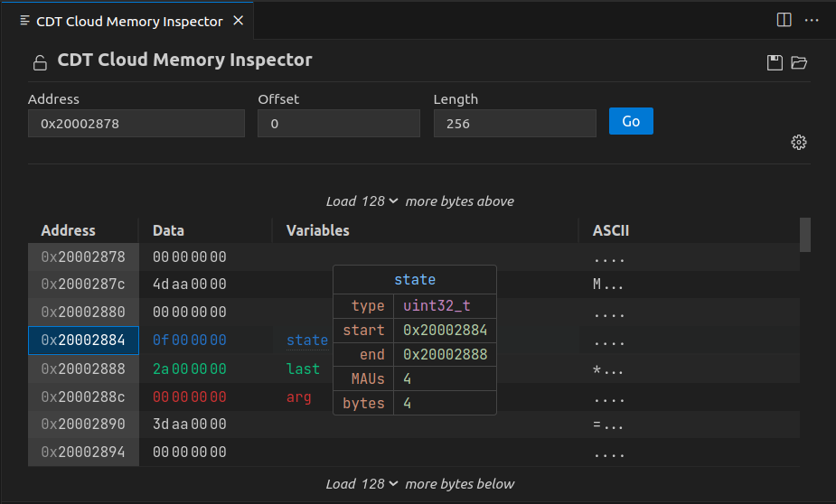This screenshot has width=836, height=504.
Task: Store memory using the save icon
Action: pyautogui.click(x=775, y=62)
